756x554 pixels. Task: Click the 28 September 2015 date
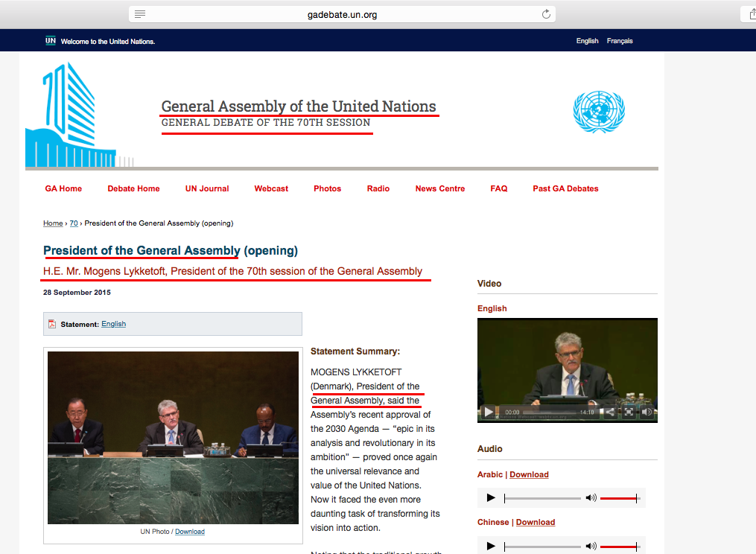[77, 292]
